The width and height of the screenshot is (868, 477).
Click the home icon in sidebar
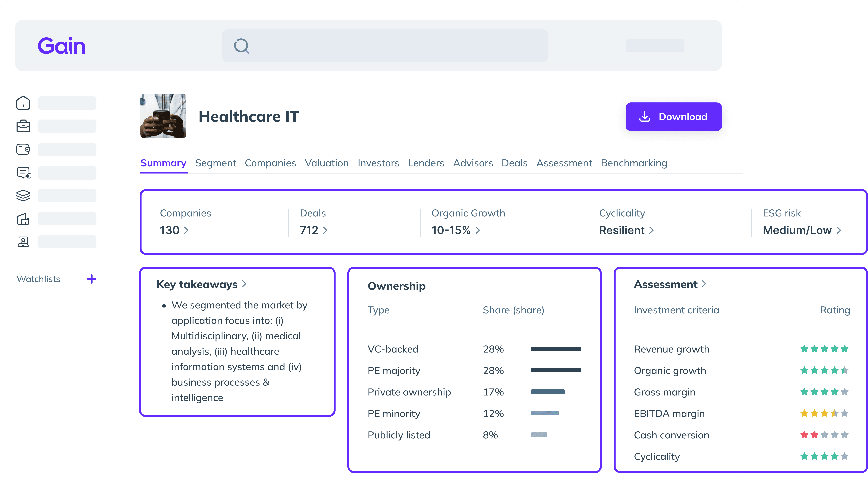[23, 103]
